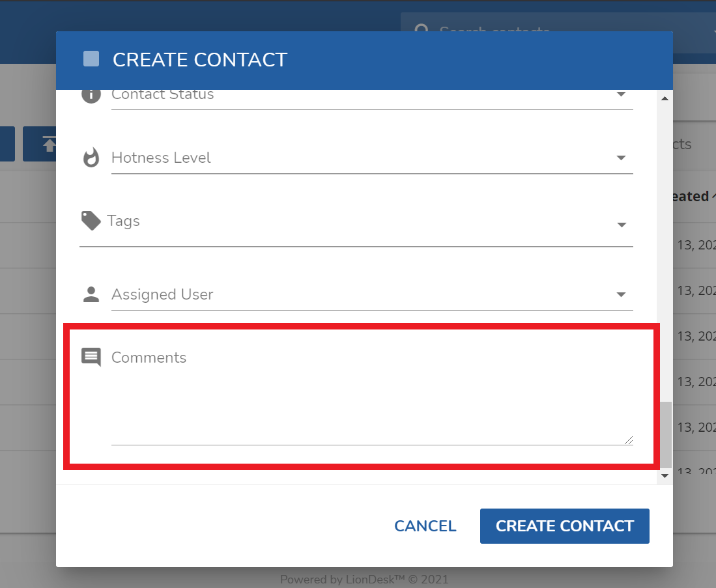Click the square icon in CREATE CONTACT header

click(91, 59)
